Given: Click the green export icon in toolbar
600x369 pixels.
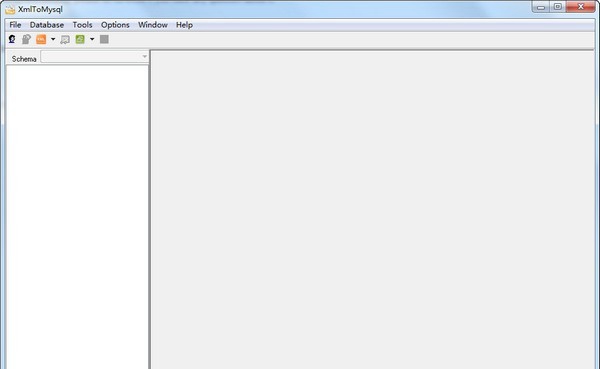Looking at the screenshot, I should 80,39.
